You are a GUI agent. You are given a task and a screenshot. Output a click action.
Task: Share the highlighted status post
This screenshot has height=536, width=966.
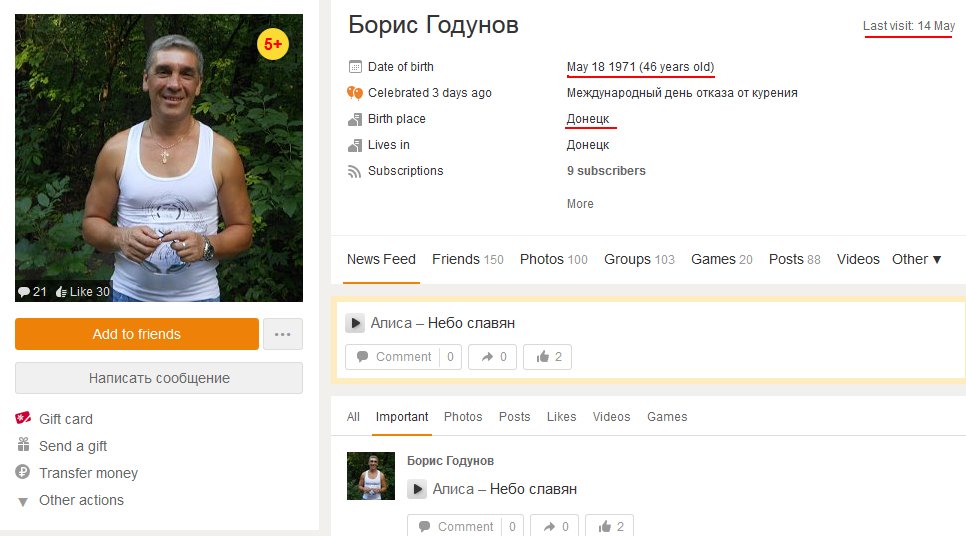493,357
